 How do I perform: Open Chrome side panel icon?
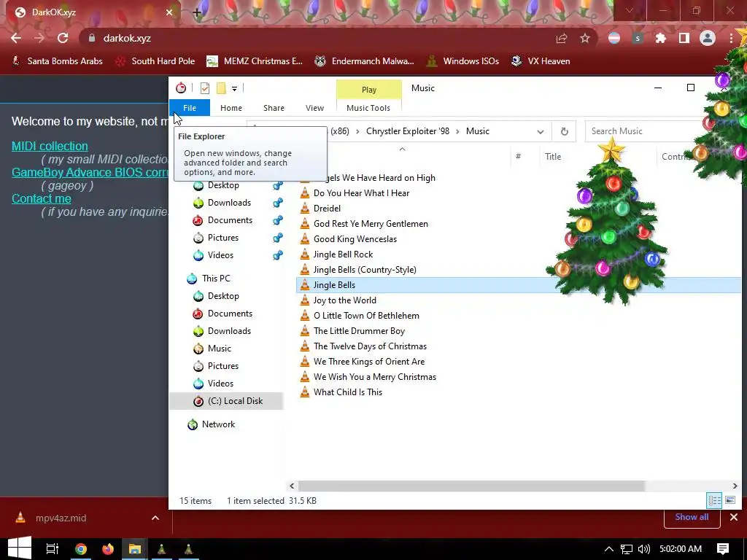coord(684,38)
